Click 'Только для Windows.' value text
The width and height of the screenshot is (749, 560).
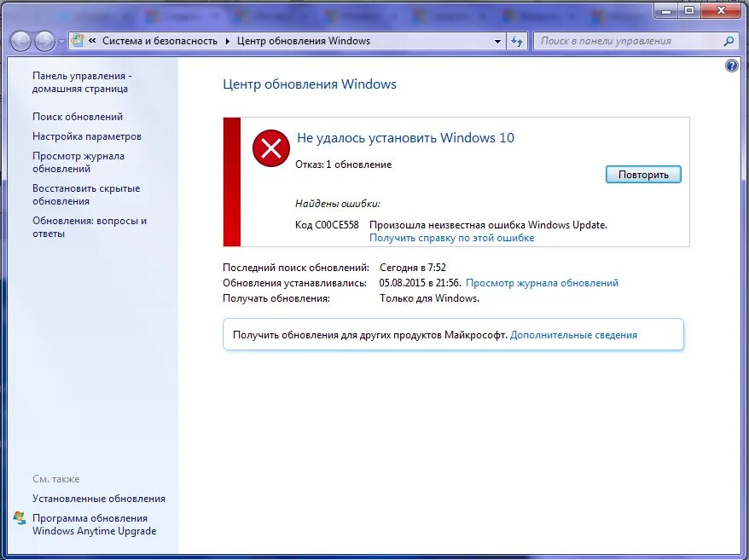coord(429,298)
